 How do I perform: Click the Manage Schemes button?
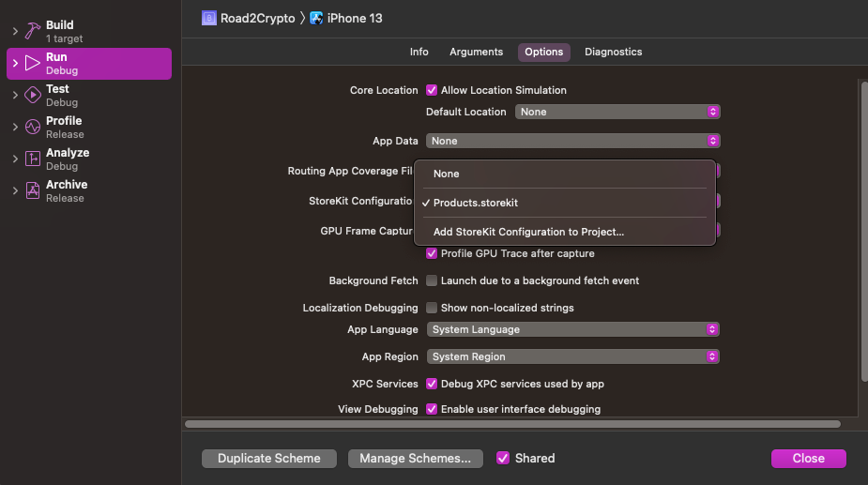(x=415, y=459)
